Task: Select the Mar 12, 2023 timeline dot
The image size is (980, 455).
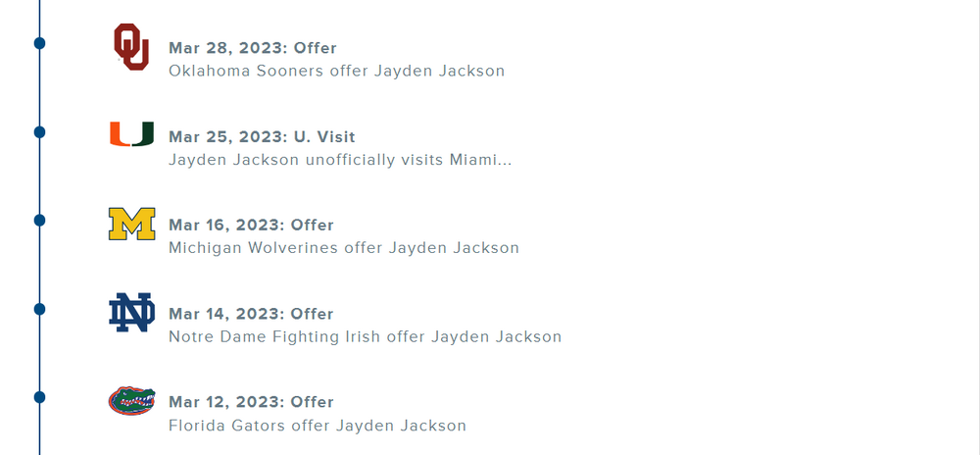Action: pos(39,397)
